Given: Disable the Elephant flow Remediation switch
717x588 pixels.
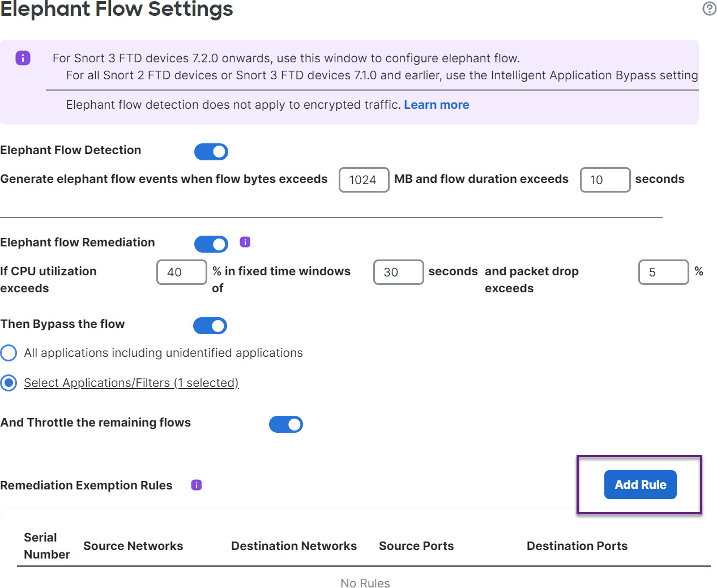Looking at the screenshot, I should pyautogui.click(x=211, y=244).
